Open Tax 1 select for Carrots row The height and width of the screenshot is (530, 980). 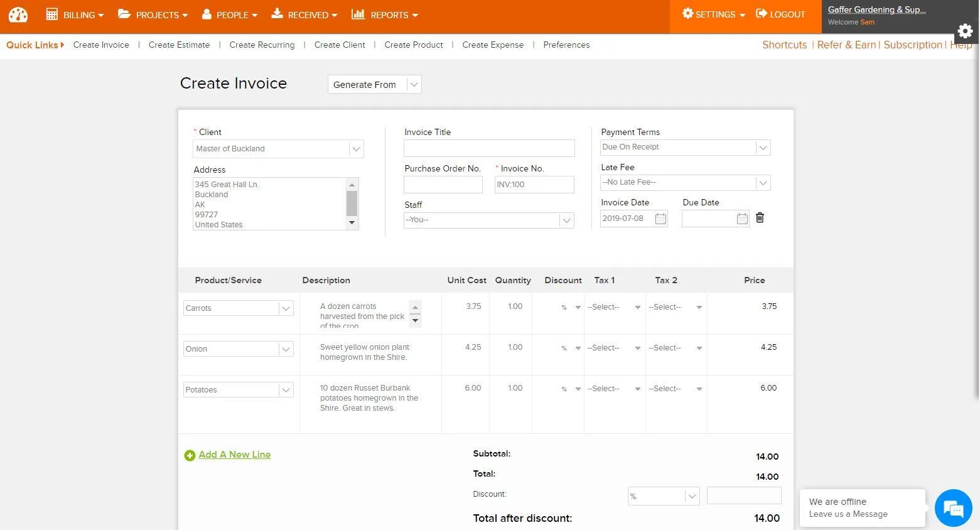pos(614,307)
